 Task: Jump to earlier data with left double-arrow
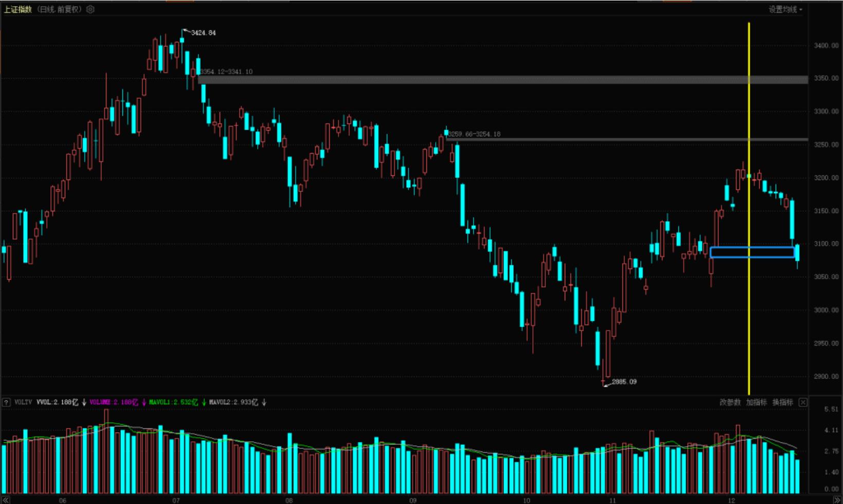click(x=5, y=500)
